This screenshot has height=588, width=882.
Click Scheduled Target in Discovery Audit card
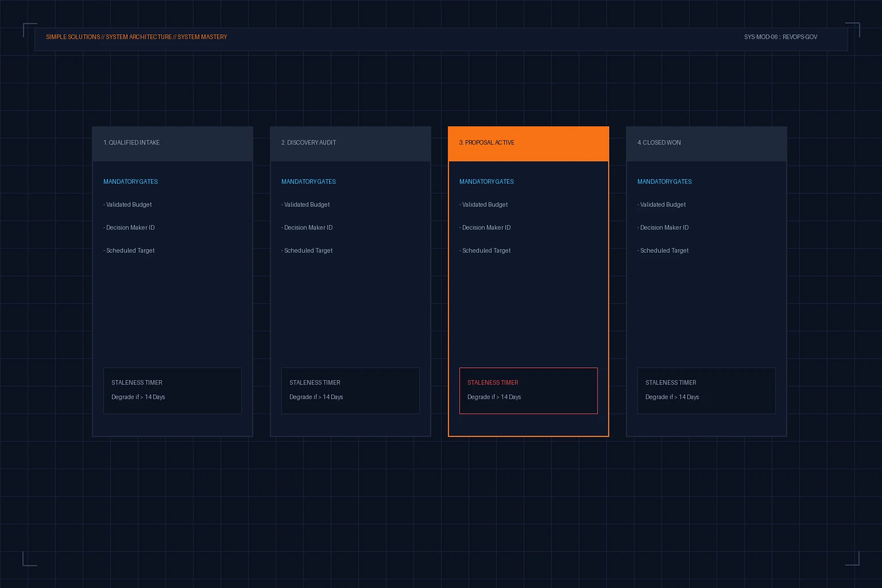[x=307, y=250]
